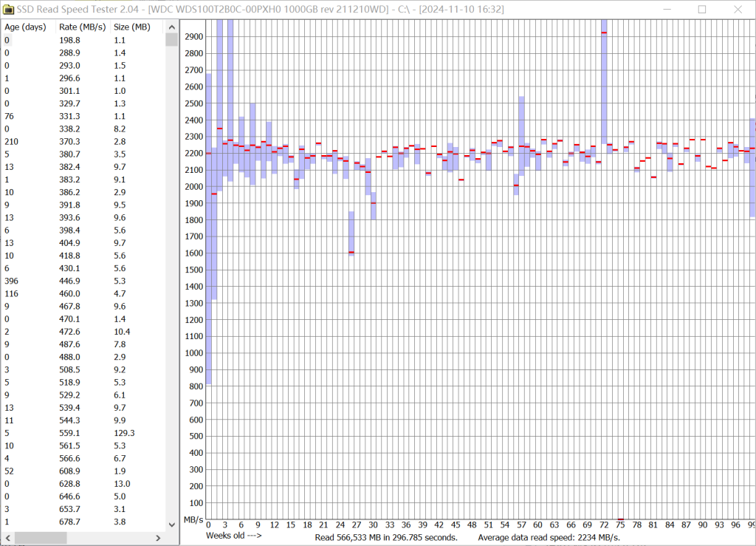Select the row with size 10.4 MB
Screen dimensions: 756x546
[x=83, y=332]
